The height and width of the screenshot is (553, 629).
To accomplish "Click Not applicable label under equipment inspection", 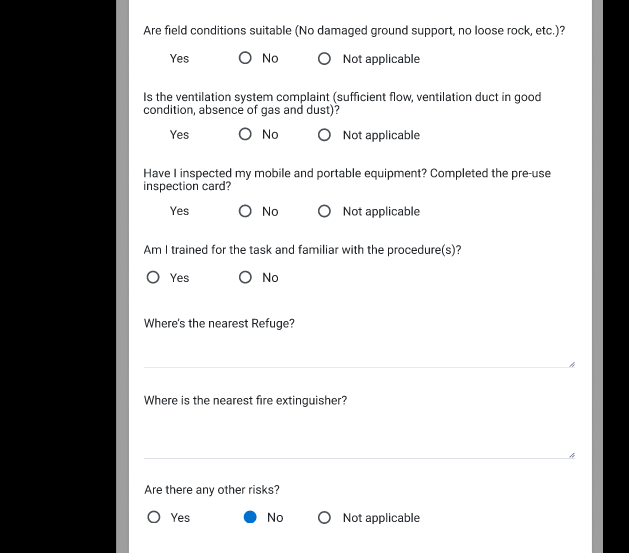I will 381,211.
